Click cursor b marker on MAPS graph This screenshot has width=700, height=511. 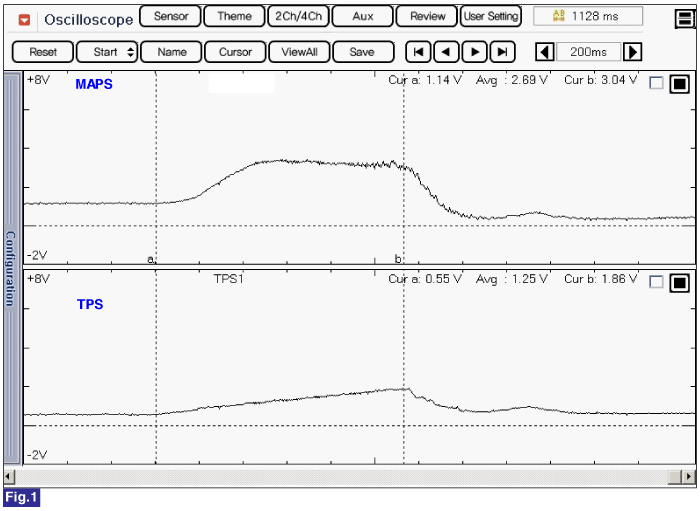(x=398, y=258)
